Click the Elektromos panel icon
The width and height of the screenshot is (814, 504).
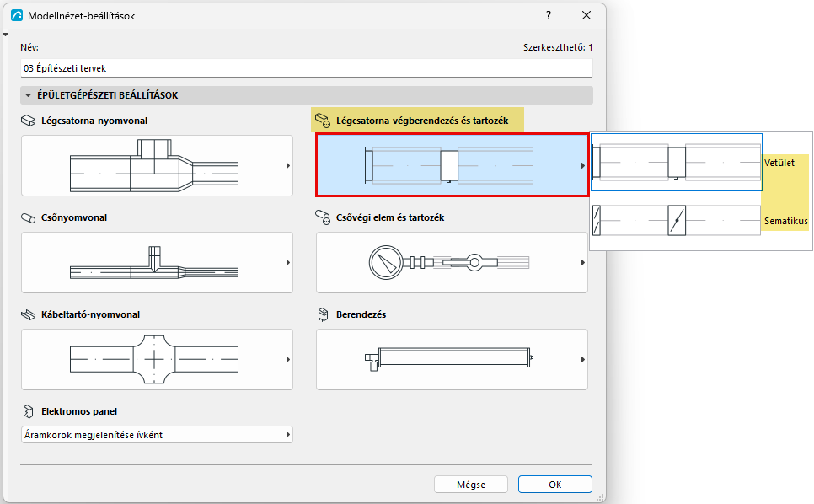28,411
